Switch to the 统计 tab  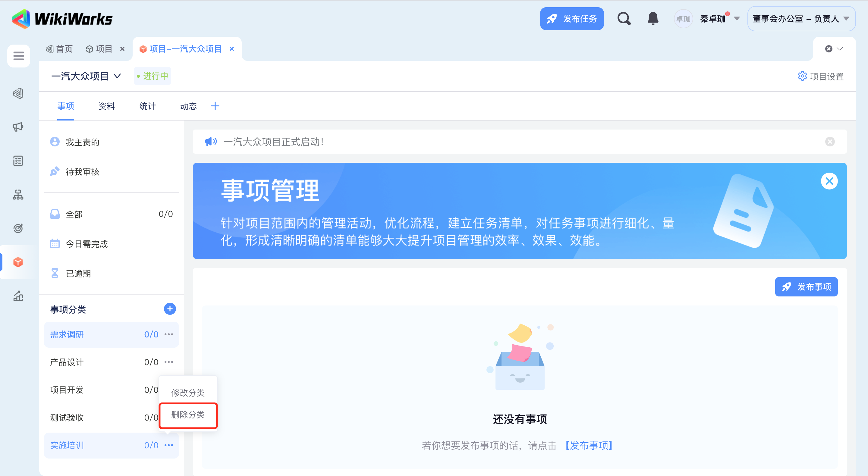click(148, 106)
